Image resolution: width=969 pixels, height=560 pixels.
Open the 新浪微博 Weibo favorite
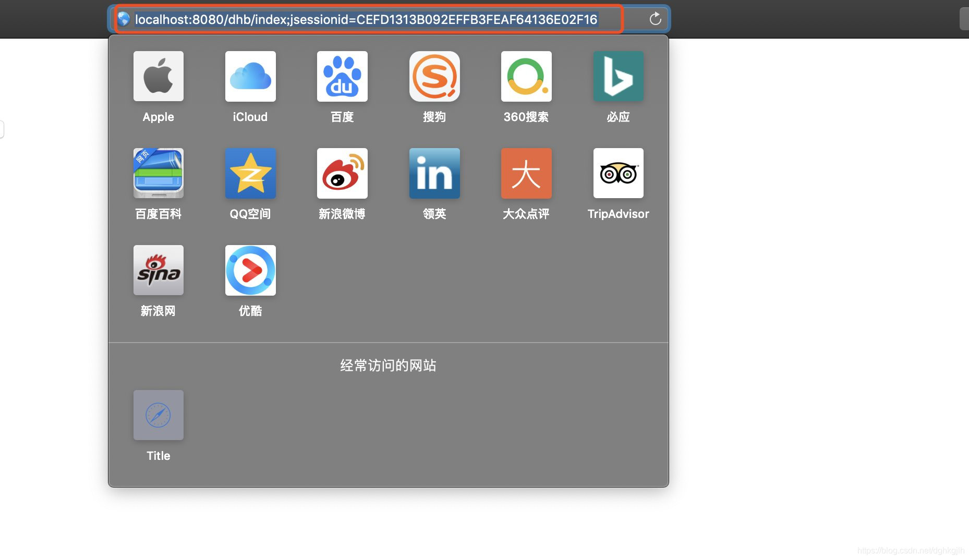[x=342, y=173]
